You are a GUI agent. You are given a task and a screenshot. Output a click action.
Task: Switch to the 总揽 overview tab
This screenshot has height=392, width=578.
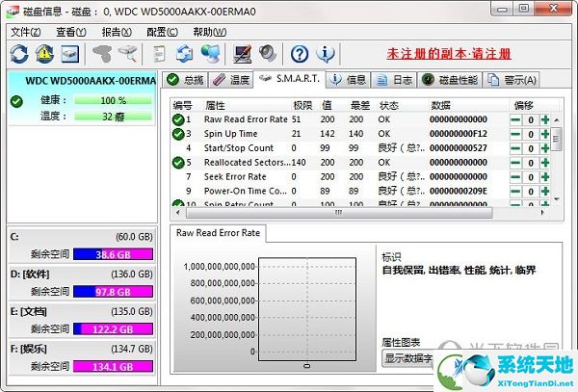tap(185, 80)
